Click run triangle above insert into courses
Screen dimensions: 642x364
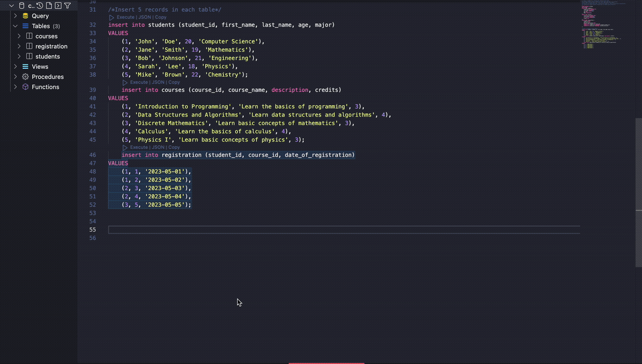click(125, 83)
